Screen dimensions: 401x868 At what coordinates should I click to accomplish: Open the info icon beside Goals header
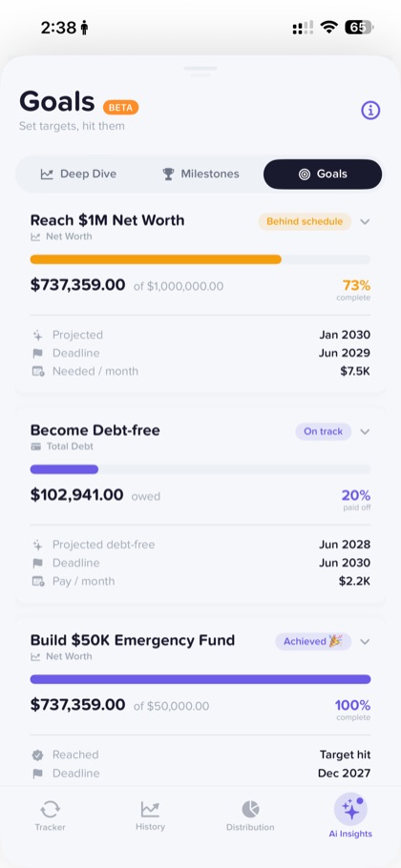(x=370, y=110)
